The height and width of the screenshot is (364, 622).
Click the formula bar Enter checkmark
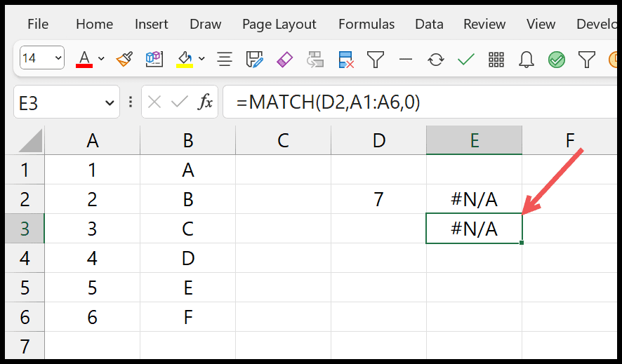pyautogui.click(x=179, y=102)
